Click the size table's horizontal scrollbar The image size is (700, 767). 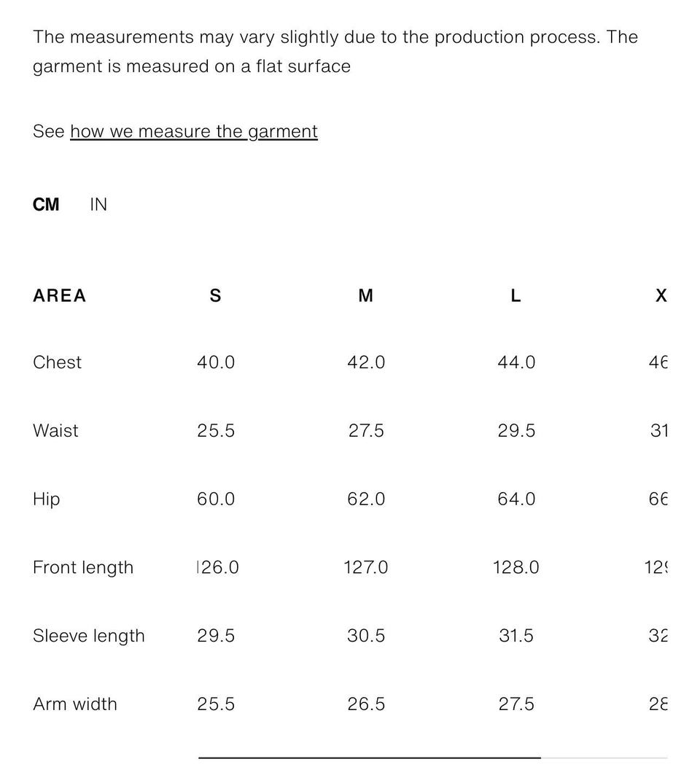[369, 758]
